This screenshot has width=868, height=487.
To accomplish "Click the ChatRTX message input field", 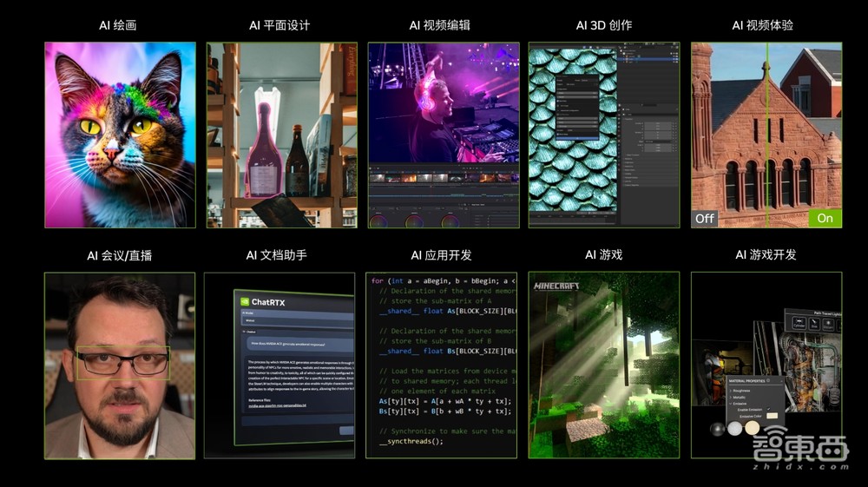I will click(298, 420).
